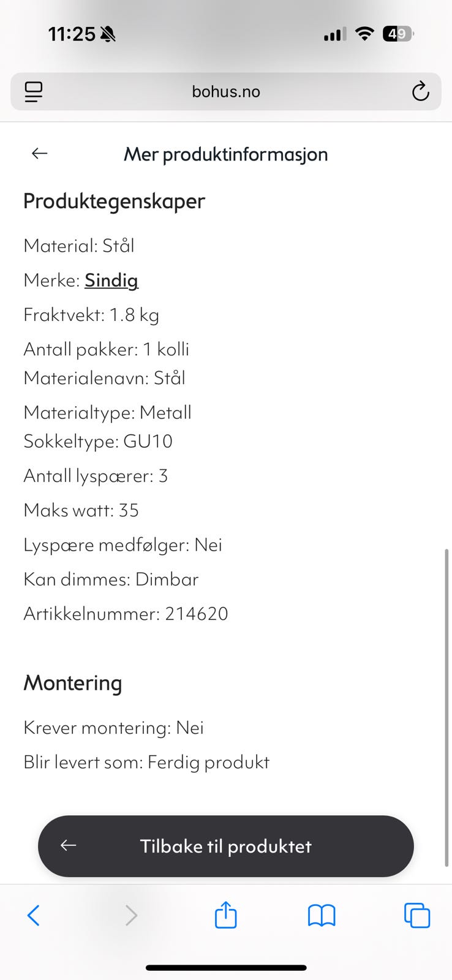The height and width of the screenshot is (980, 452).
Task: Tap the Safari back chevron
Action: [x=34, y=916]
